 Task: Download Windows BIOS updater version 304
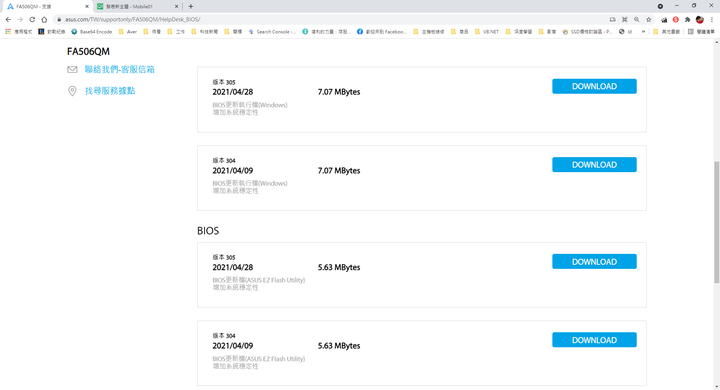pyautogui.click(x=594, y=164)
